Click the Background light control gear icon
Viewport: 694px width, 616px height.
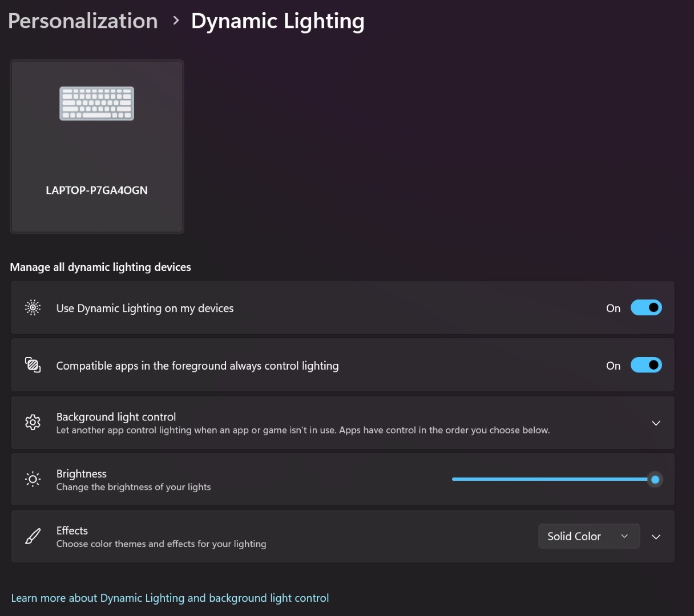pyautogui.click(x=33, y=423)
